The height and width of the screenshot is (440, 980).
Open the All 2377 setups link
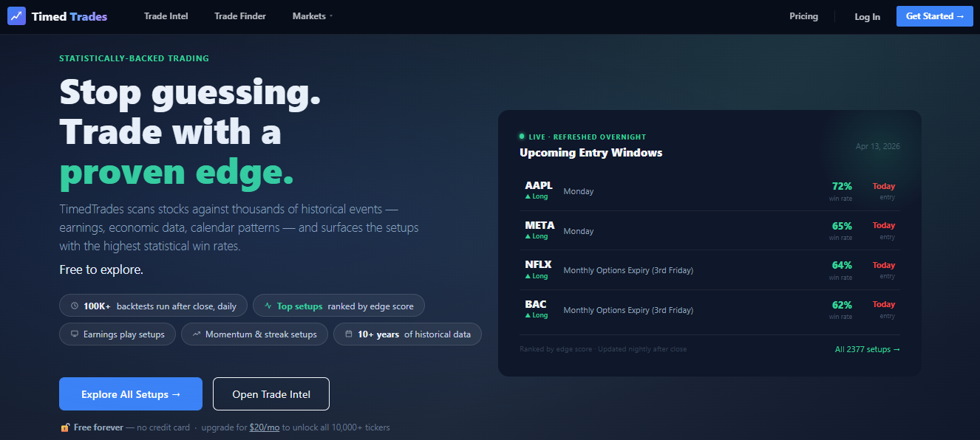tap(868, 349)
